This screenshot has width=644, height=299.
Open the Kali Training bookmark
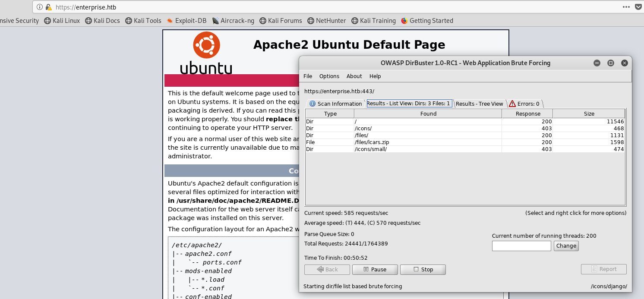(x=374, y=21)
